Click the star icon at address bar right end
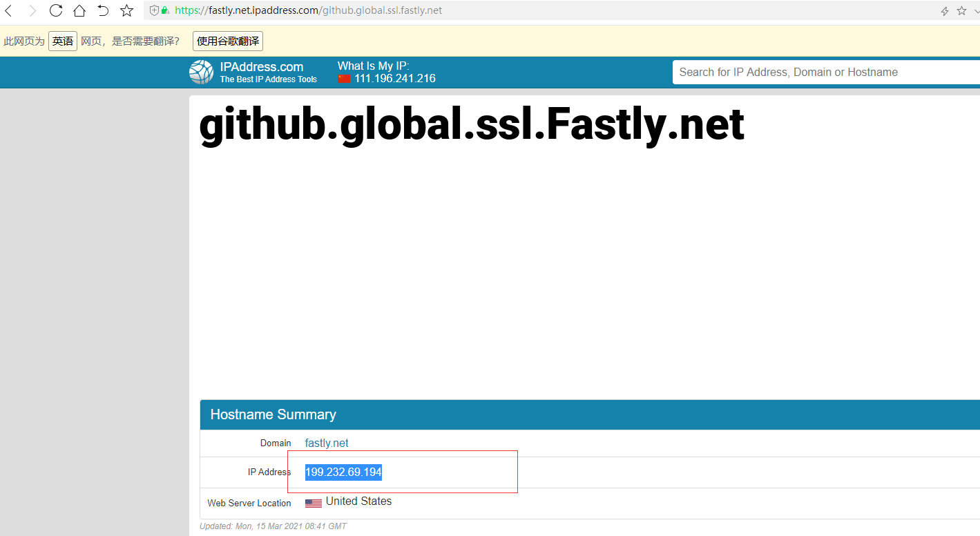980x536 pixels. click(x=961, y=10)
